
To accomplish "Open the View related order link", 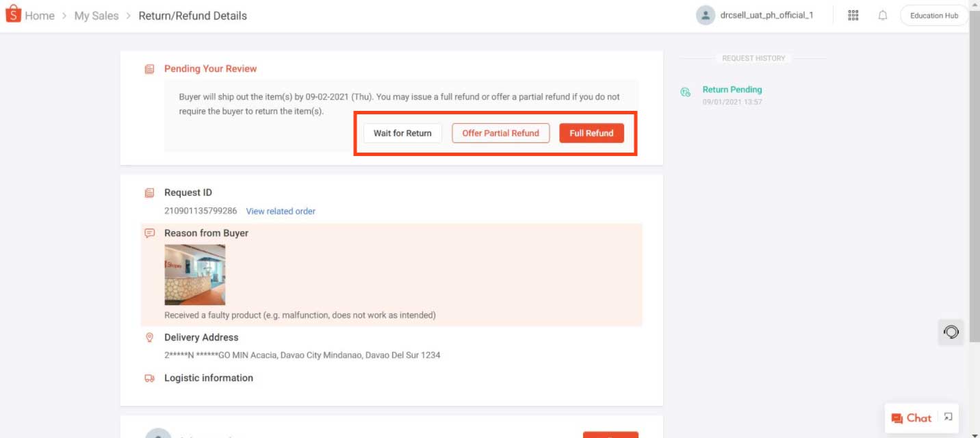I will (x=281, y=211).
